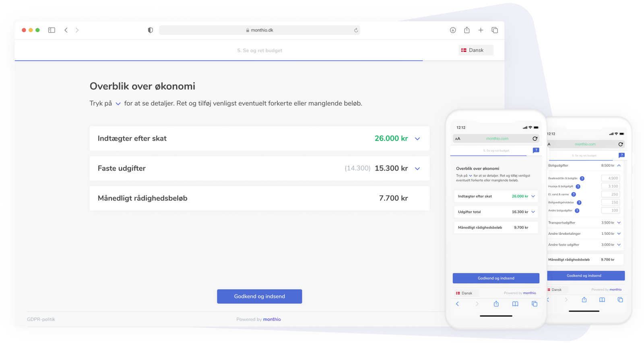The image size is (644, 343).
Task: Open the GDPR-politik link
Action: click(x=41, y=319)
